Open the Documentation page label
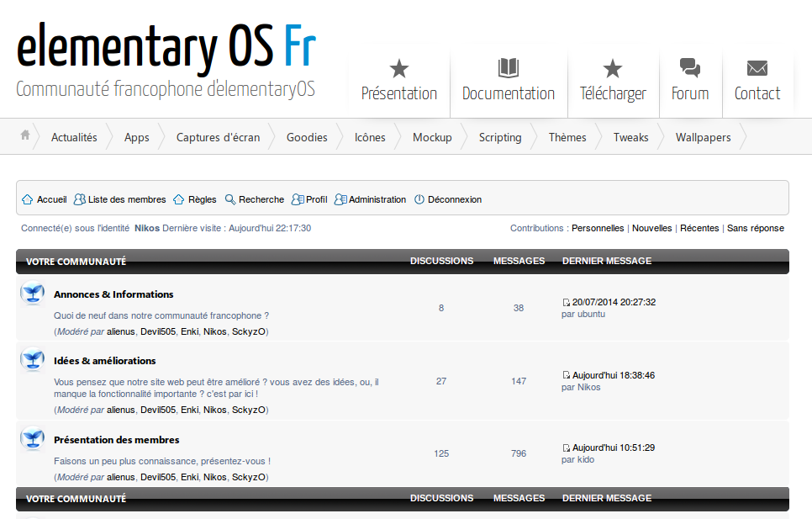The width and height of the screenshot is (812, 519). [509, 93]
